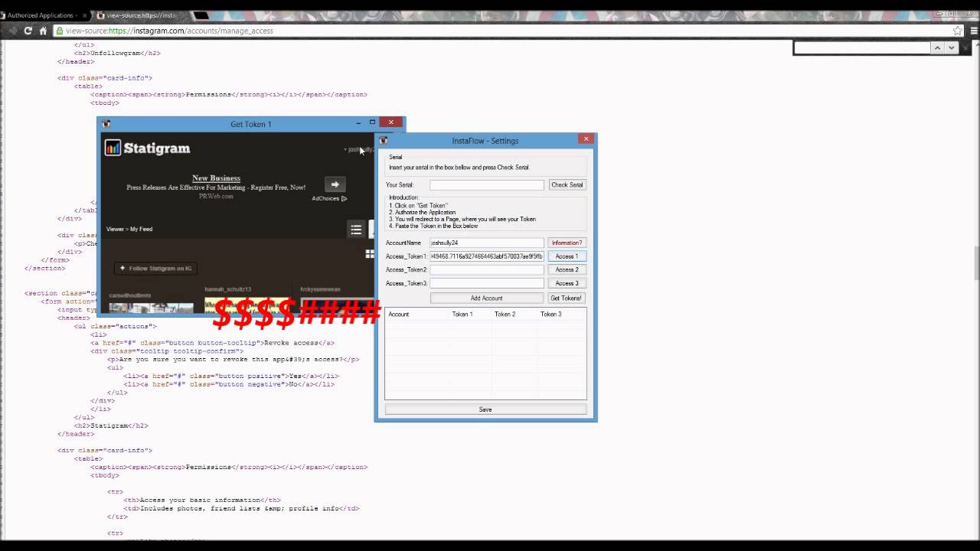Click the Check Serial button
980x551 pixels.
point(567,184)
